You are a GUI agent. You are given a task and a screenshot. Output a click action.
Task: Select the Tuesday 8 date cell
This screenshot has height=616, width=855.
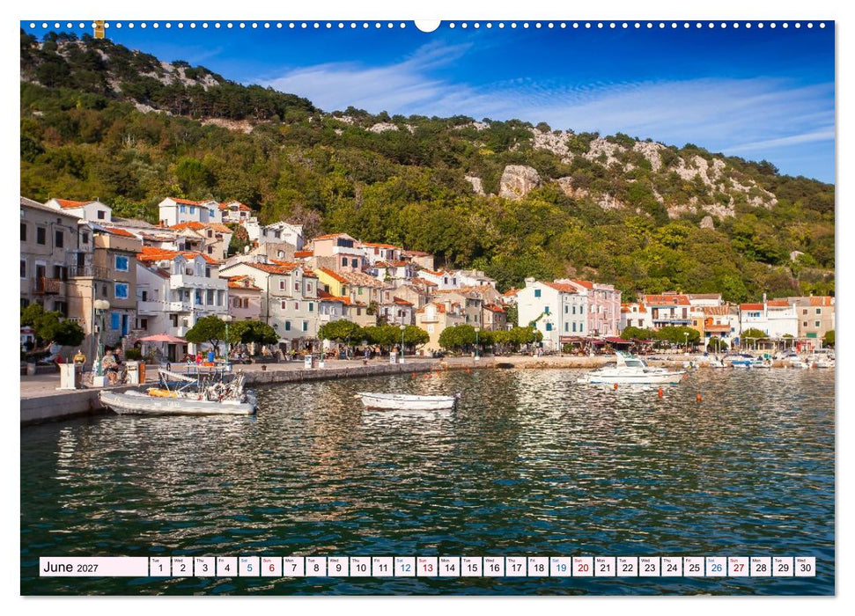(316, 567)
